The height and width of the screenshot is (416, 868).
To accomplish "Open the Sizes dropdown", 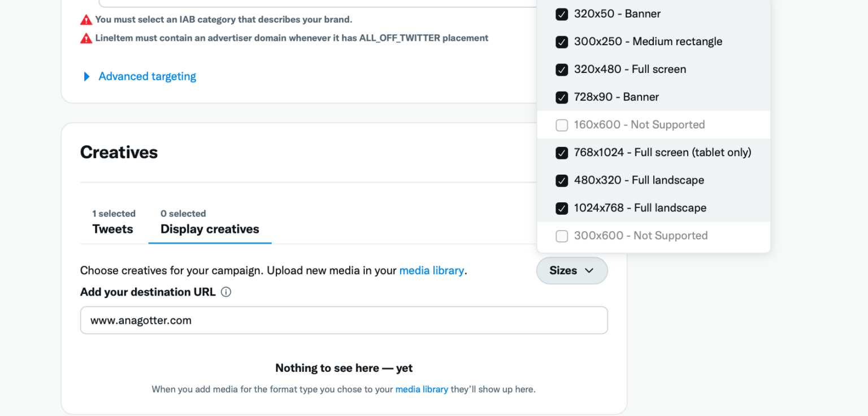I will 572,270.
